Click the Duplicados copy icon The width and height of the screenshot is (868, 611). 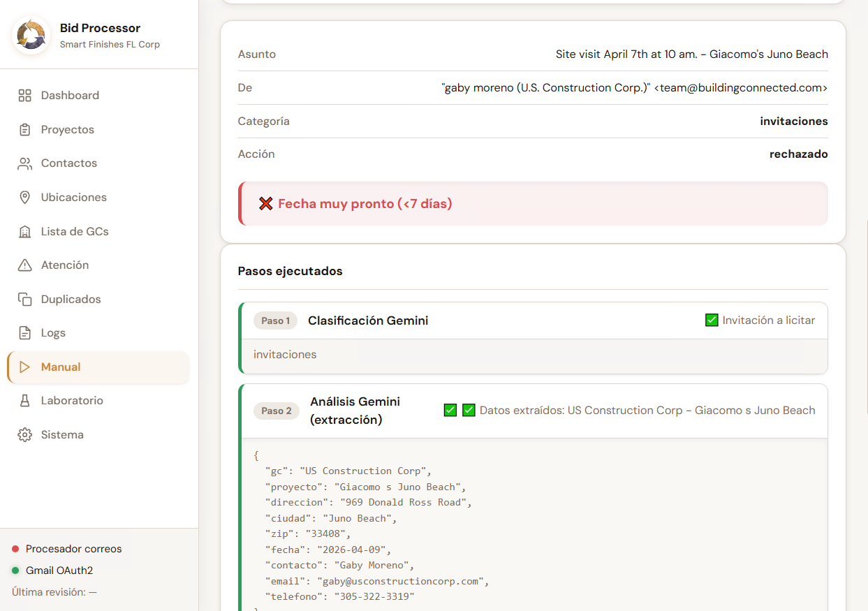(x=24, y=299)
